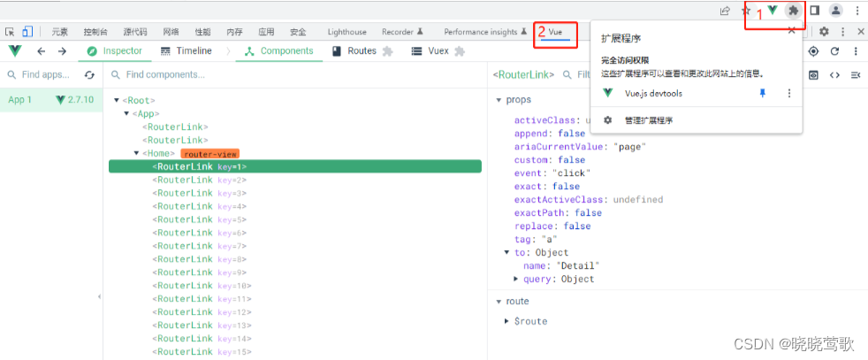The width and height of the screenshot is (868, 360).
Task: Bookmark this page with the star
Action: pyautogui.click(x=746, y=11)
